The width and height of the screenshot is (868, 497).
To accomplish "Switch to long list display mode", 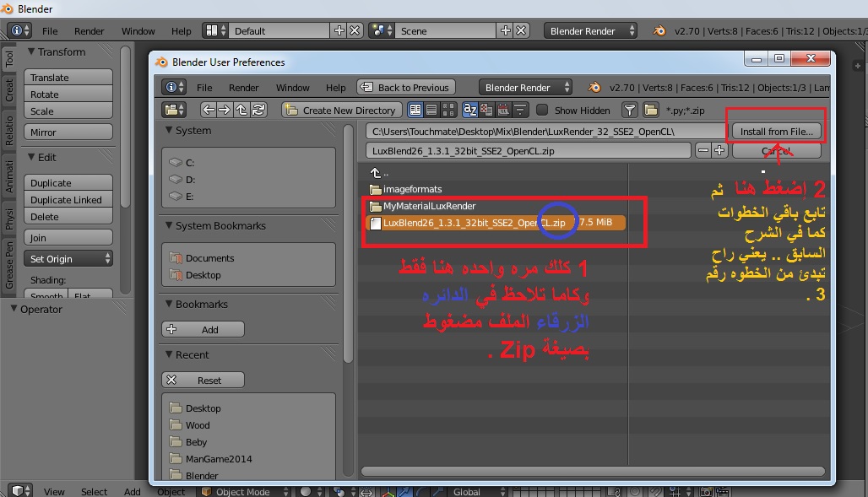I will pos(431,111).
